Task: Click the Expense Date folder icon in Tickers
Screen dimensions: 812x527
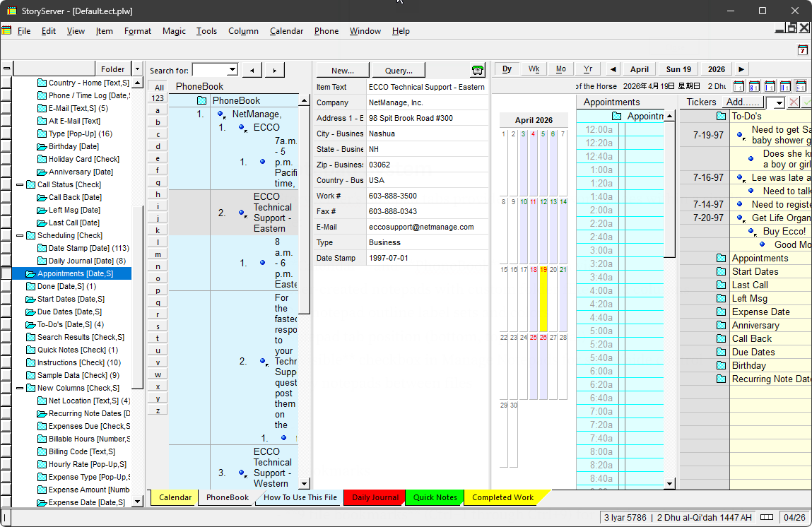Action: [x=722, y=312]
